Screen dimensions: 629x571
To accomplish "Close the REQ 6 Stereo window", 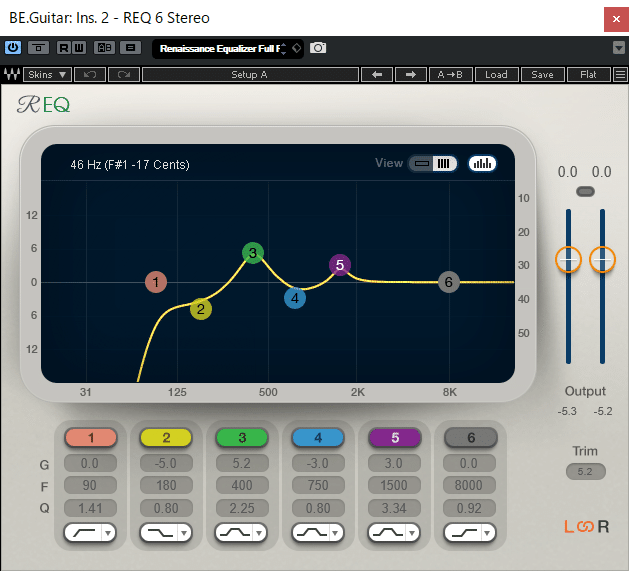I will (616, 19).
